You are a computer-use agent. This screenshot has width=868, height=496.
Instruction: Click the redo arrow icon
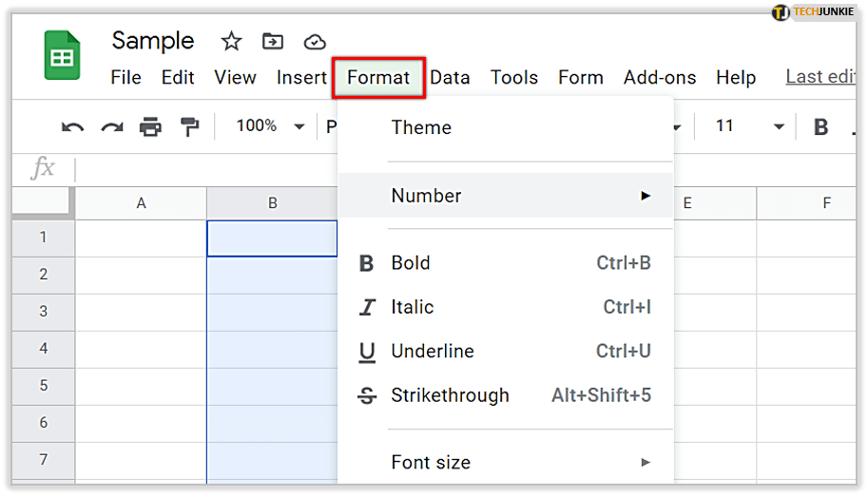112,126
